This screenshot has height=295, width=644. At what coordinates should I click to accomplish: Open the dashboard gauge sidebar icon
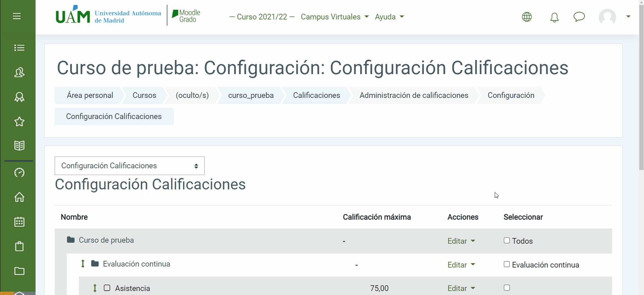pyautogui.click(x=19, y=173)
